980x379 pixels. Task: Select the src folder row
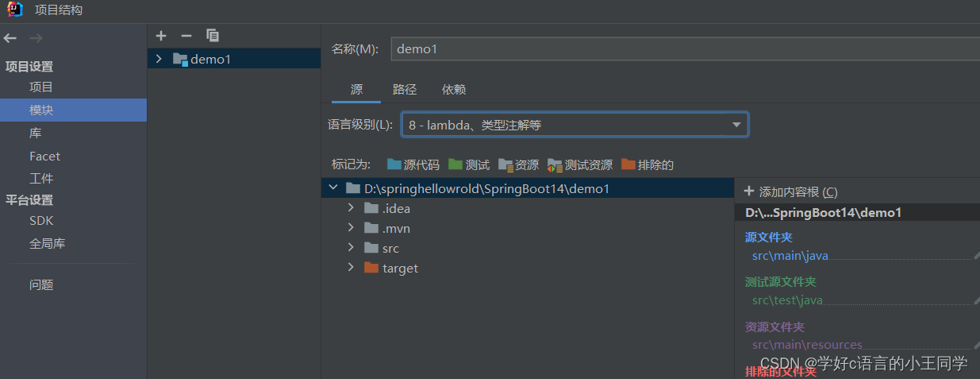tap(528, 248)
